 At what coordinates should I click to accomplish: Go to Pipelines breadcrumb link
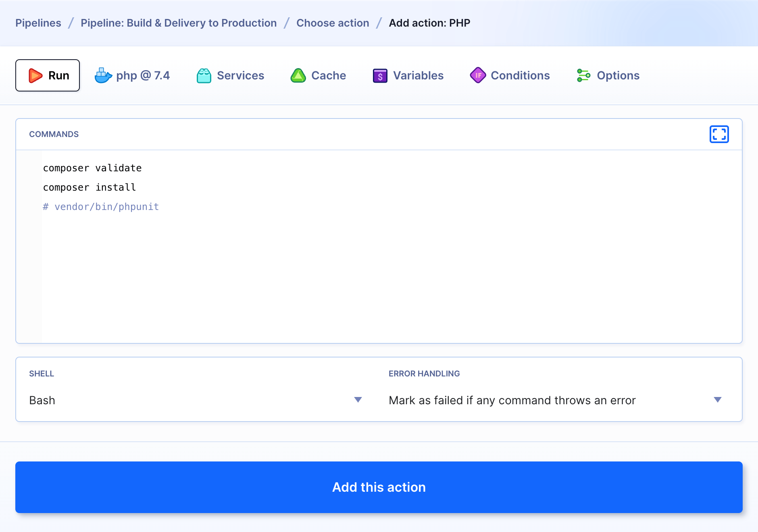point(38,23)
